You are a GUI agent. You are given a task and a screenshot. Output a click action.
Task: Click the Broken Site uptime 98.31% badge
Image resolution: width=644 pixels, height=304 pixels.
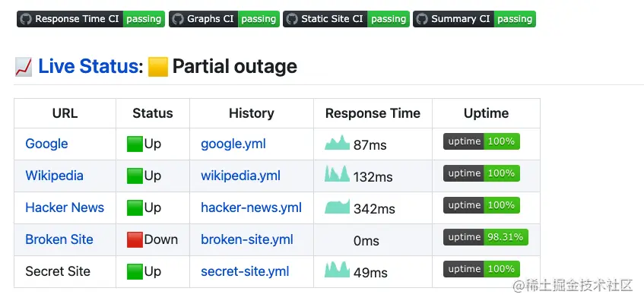(x=485, y=237)
